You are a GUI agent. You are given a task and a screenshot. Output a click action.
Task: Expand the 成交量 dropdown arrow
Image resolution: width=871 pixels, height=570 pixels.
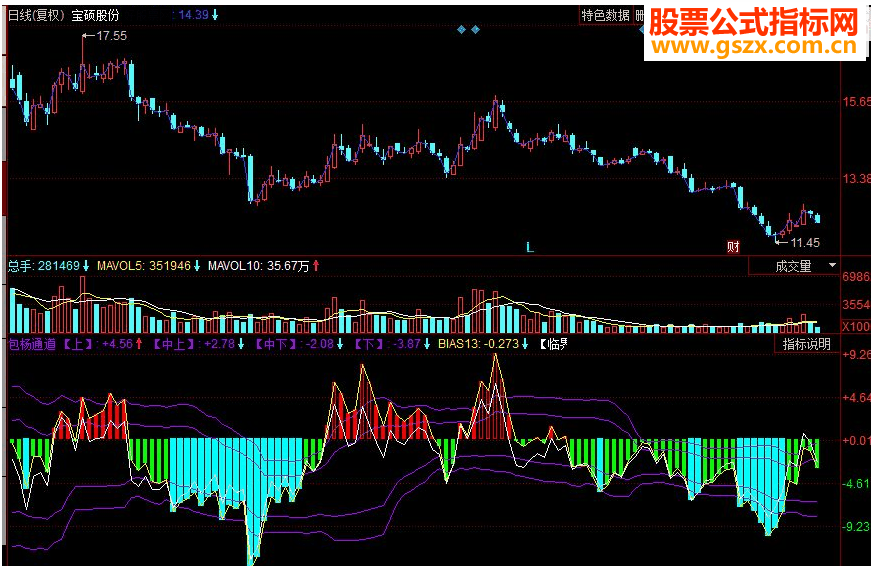point(832,266)
